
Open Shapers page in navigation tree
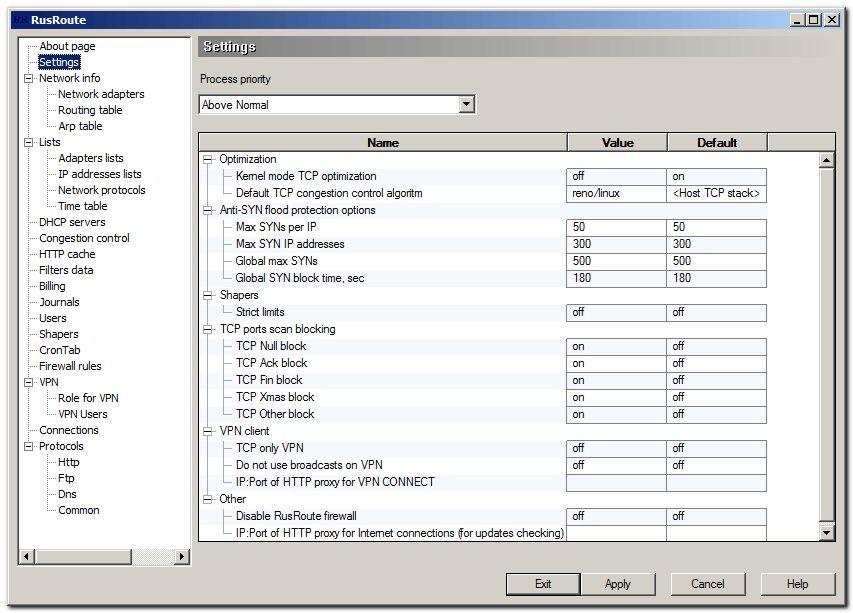pyautogui.click(x=58, y=335)
